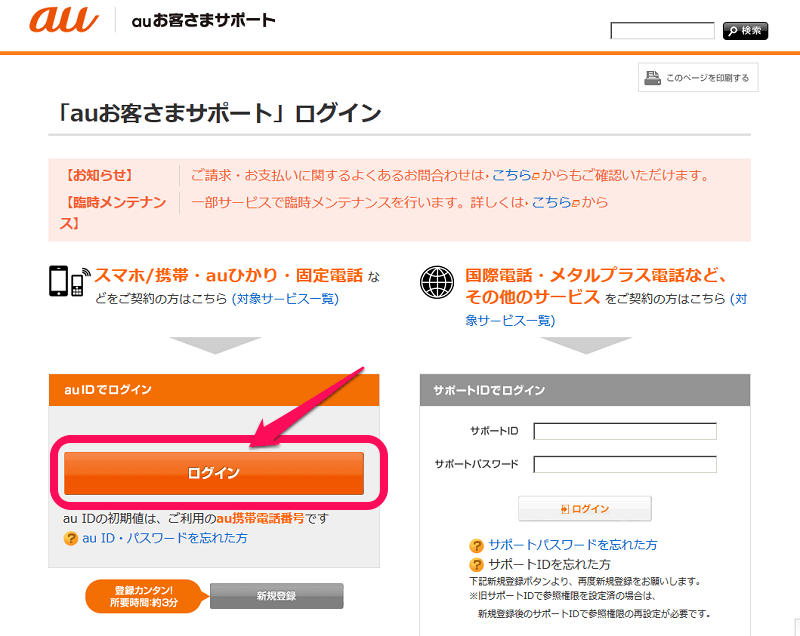The height and width of the screenshot is (636, 800).
Task: Click the search input field in header
Action: point(662,31)
